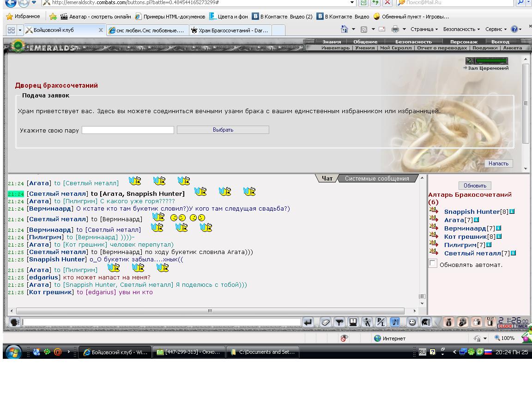Image resolution: width=532 pixels, height=399 pixels.
Task: Toggle the Обновлять автомат. checkbox
Action: (433, 263)
